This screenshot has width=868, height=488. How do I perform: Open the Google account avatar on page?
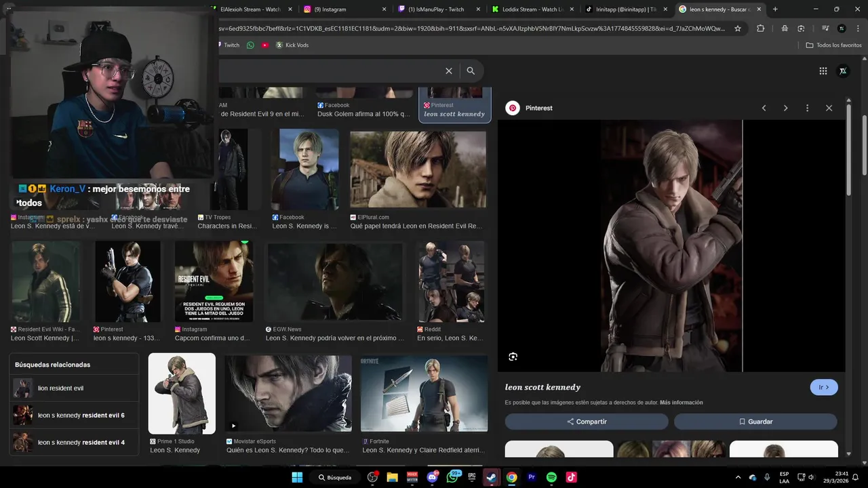(x=843, y=71)
